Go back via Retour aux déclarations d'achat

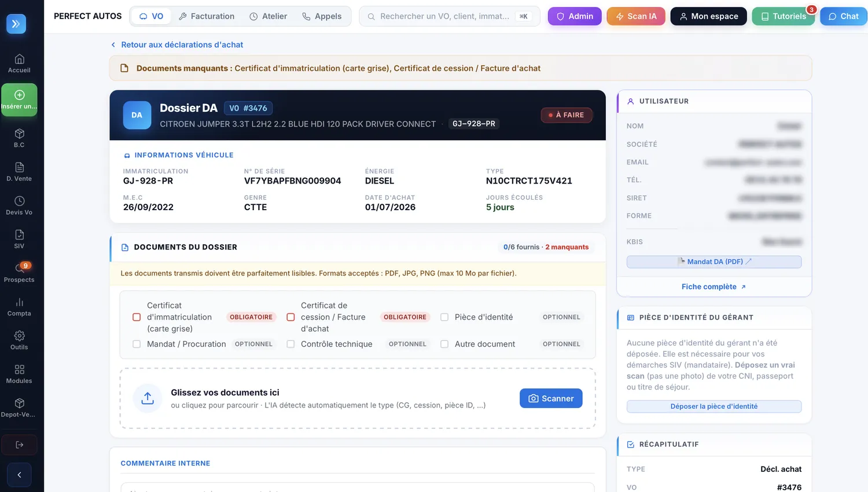(x=177, y=45)
